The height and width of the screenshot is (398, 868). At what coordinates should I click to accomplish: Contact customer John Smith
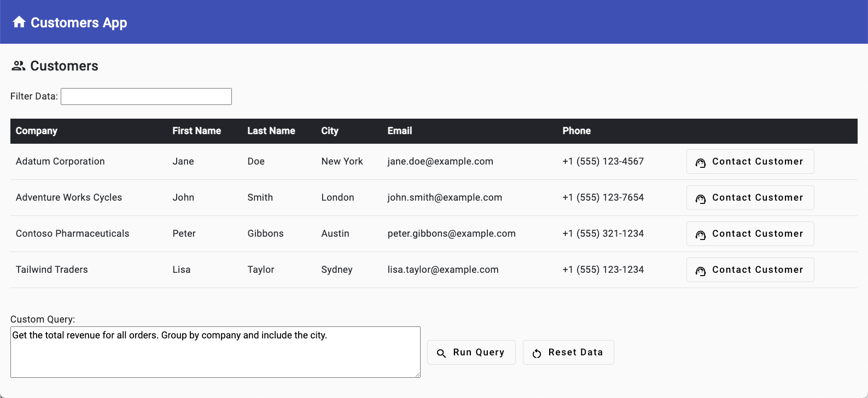click(750, 197)
